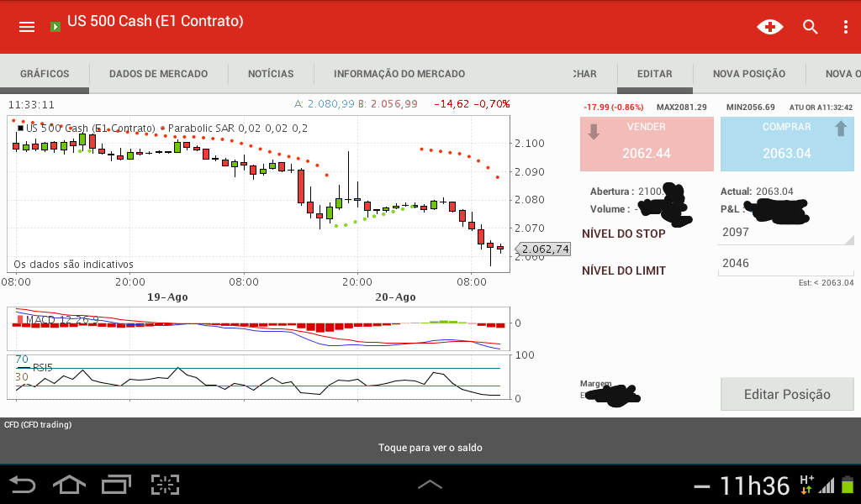Open INFORMAÇÃO DO MERCADO tab
Viewport: 861px width, 504px height.
click(x=399, y=74)
